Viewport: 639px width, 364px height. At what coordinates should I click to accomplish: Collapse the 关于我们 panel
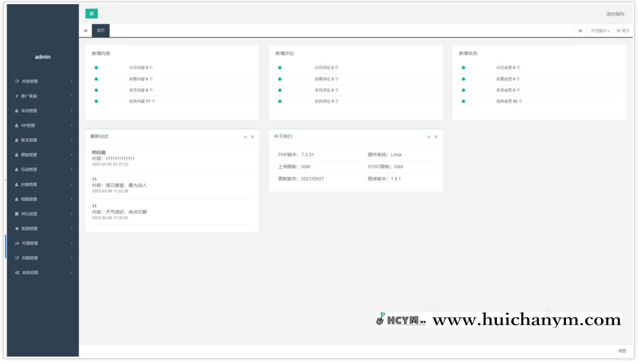point(429,137)
